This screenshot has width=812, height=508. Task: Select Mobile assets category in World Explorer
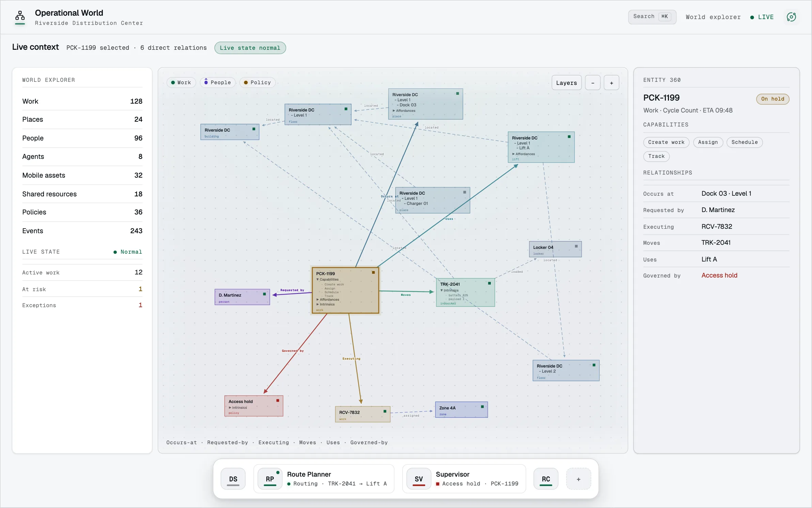click(x=82, y=175)
